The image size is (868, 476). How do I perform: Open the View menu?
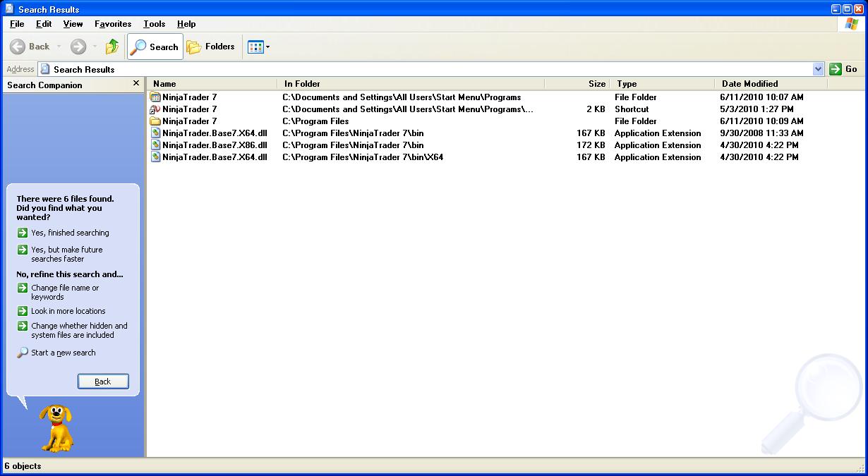[73, 24]
